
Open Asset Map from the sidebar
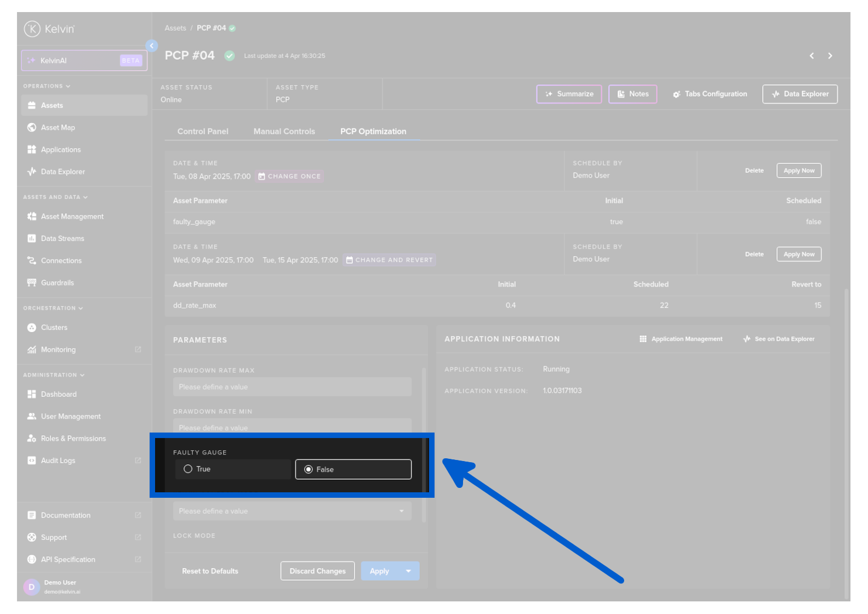pyautogui.click(x=58, y=128)
